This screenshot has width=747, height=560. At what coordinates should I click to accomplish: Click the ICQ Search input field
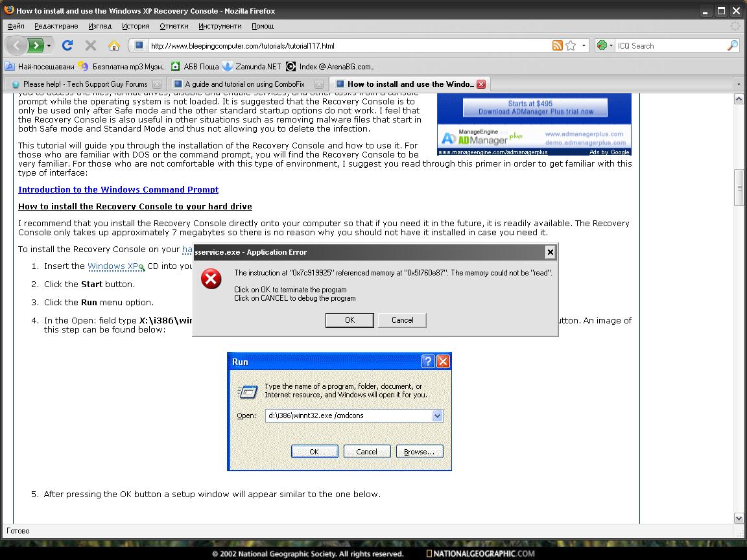[670, 46]
